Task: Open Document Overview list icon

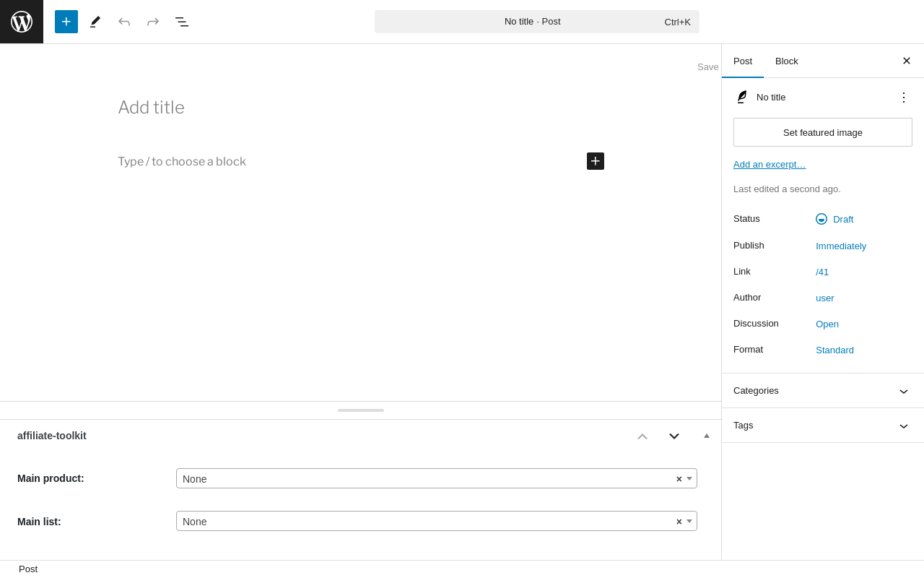Action: coord(182,22)
